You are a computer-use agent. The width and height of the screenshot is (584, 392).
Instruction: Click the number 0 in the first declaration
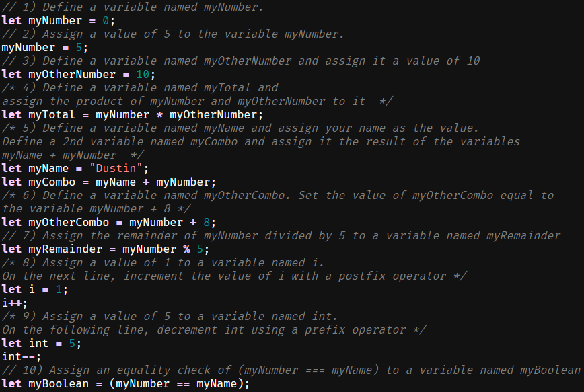[x=112, y=20]
